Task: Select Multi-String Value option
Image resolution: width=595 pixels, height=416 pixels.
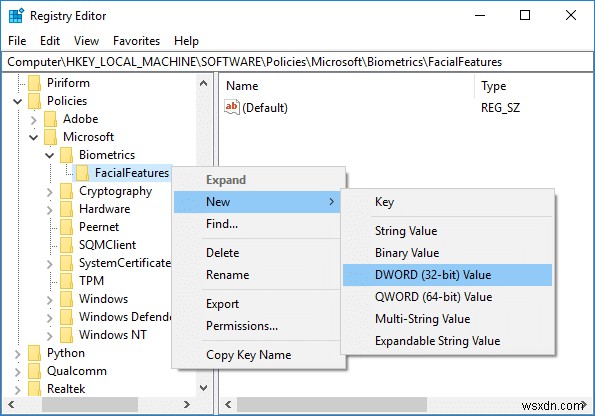Action: 447,319
